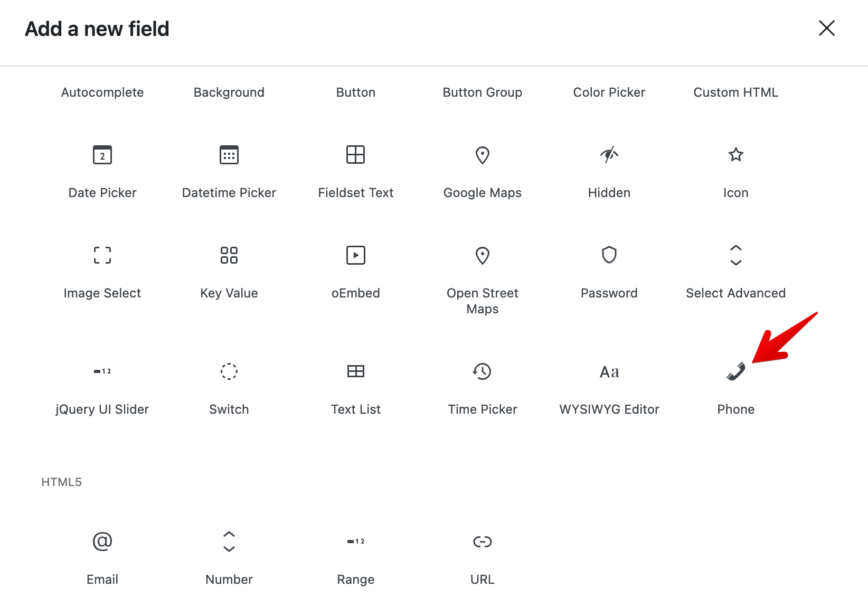Choose the Datetime Picker calendar icon
This screenshot has height=615, width=868.
click(229, 155)
